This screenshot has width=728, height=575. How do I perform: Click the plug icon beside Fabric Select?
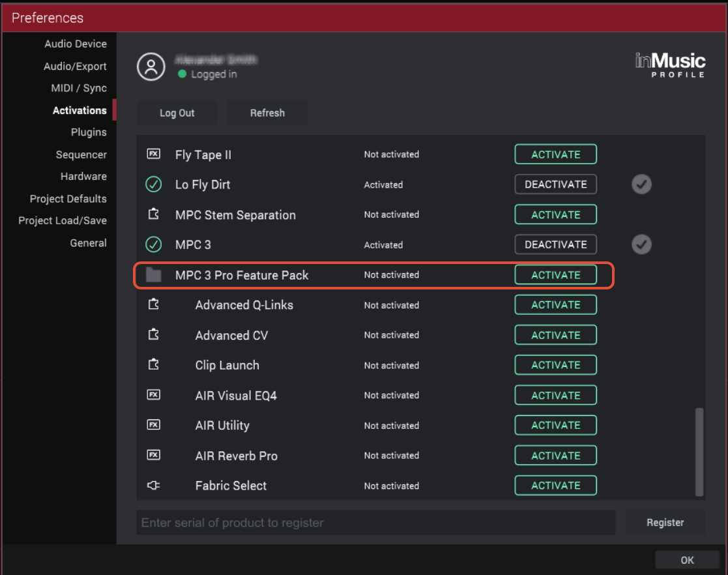(x=154, y=485)
